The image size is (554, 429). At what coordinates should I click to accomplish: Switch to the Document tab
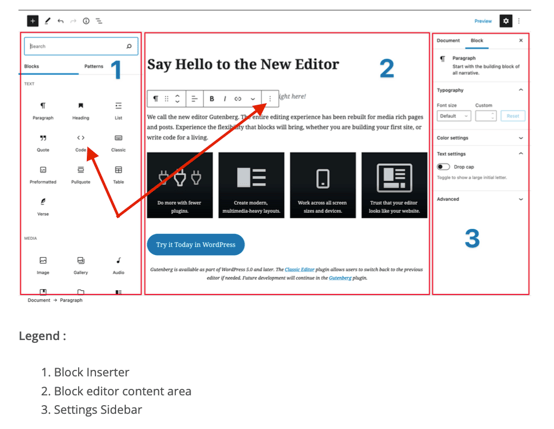[448, 41]
